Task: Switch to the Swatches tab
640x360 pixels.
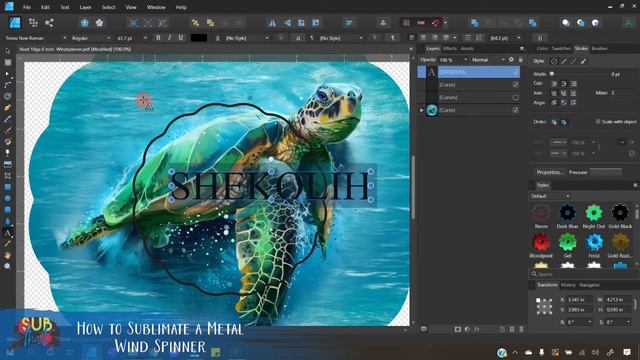Action: (561, 48)
